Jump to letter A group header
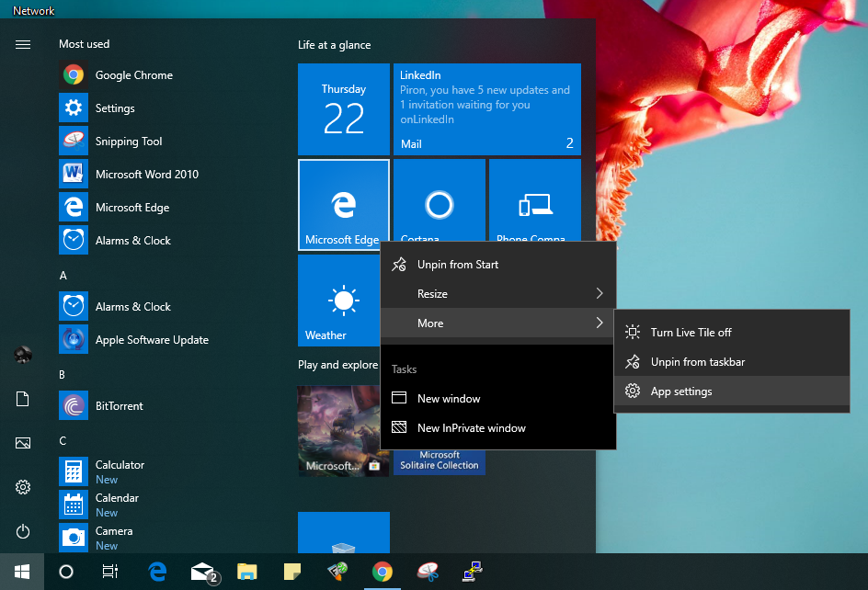868x590 pixels. click(63, 275)
